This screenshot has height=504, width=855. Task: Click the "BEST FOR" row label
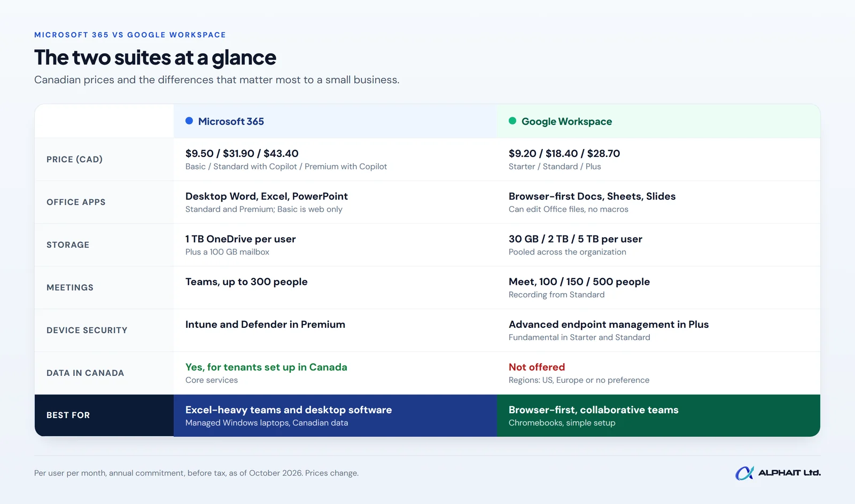(x=68, y=415)
